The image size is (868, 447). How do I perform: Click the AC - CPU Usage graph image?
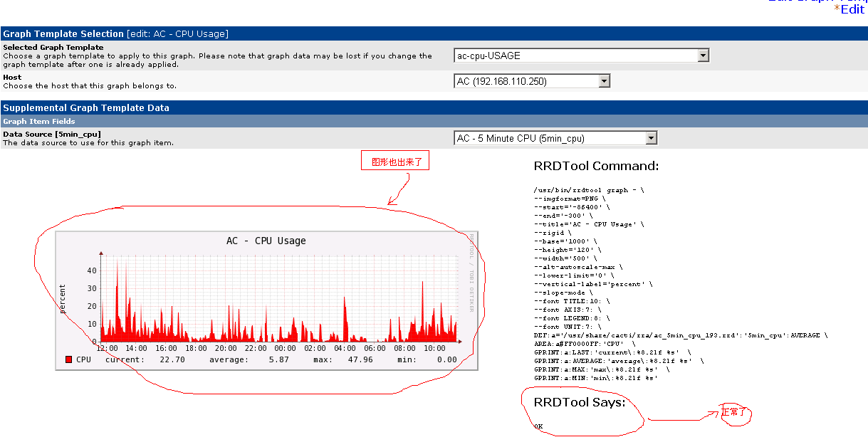coord(267,300)
